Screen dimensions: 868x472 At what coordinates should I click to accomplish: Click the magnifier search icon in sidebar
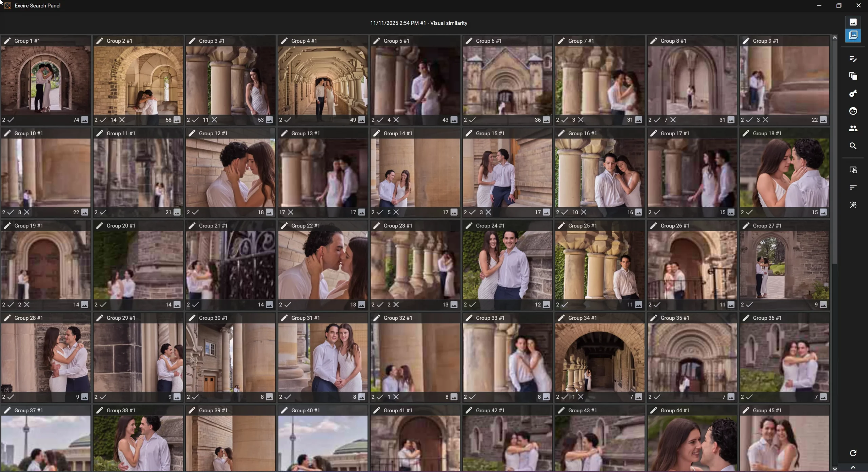(x=853, y=146)
